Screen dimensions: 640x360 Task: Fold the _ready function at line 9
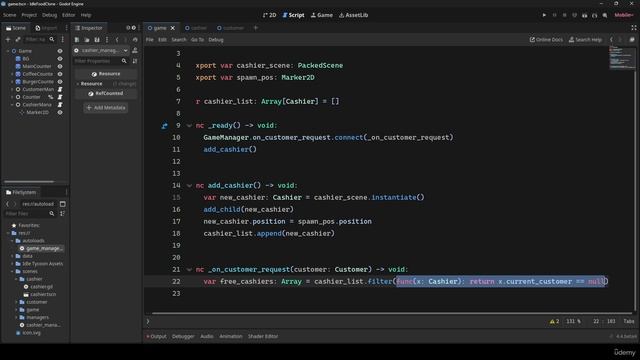pos(189,126)
